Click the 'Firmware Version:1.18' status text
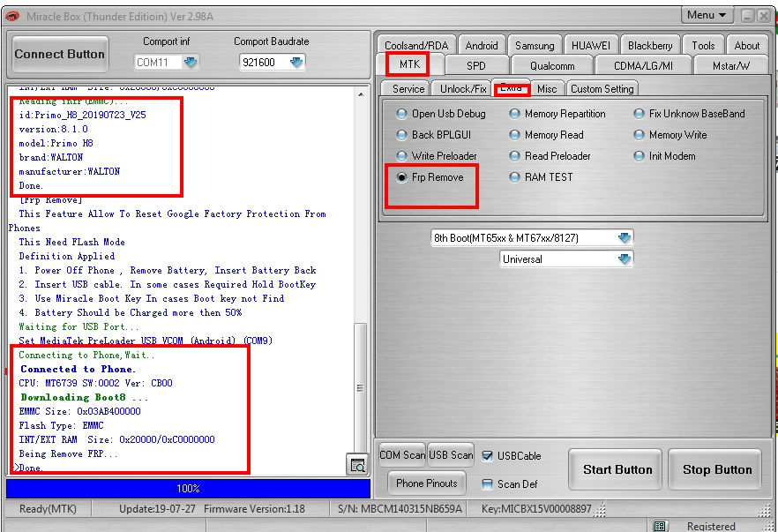The image size is (778, 532). pyautogui.click(x=254, y=509)
